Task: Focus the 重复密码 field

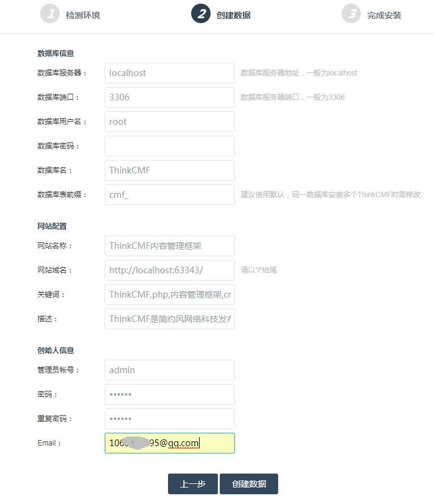Action: coord(170,419)
